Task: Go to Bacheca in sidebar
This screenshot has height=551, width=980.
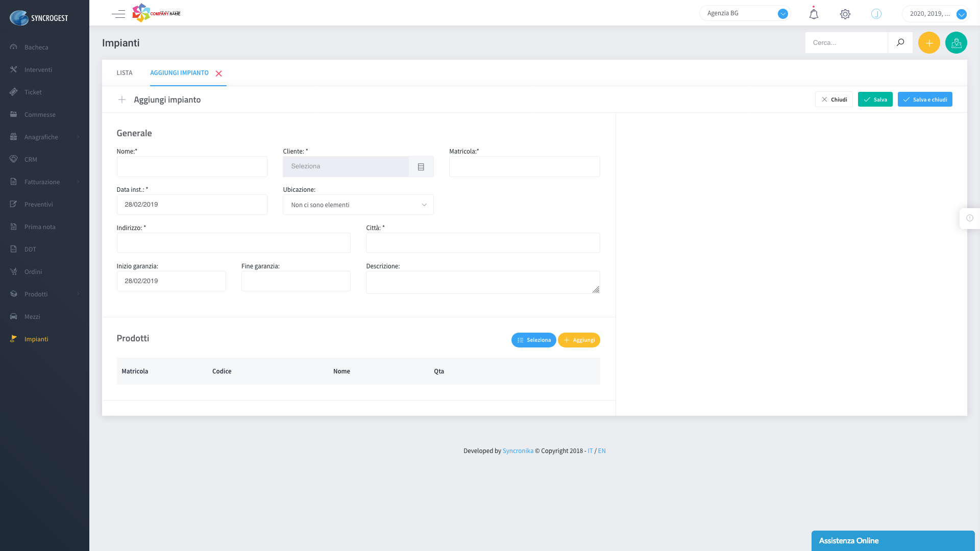Action: point(36,47)
